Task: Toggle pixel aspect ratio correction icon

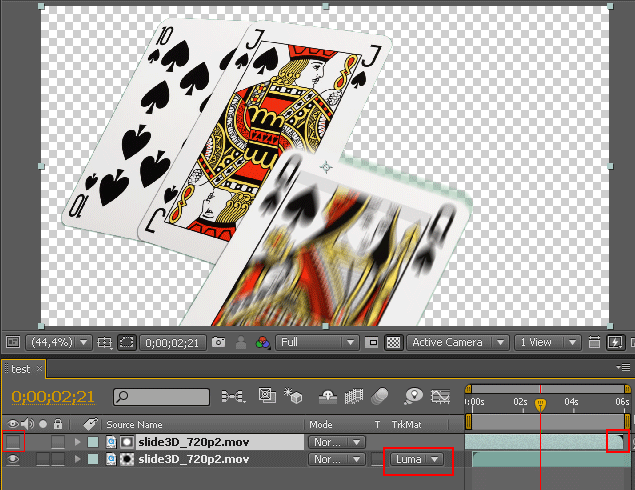Action: pos(594,343)
